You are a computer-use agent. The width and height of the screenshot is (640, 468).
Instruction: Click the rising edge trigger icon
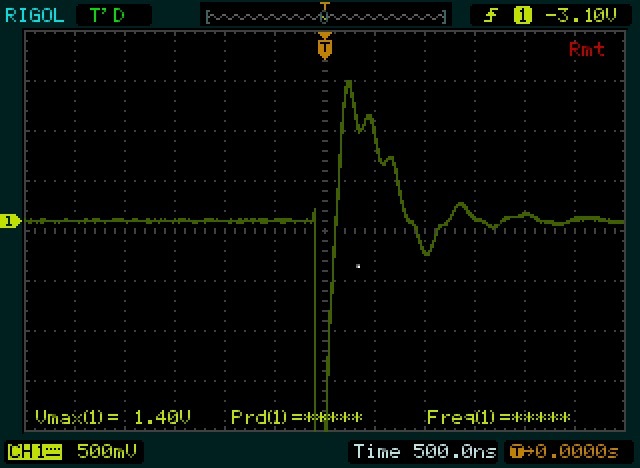(491, 16)
